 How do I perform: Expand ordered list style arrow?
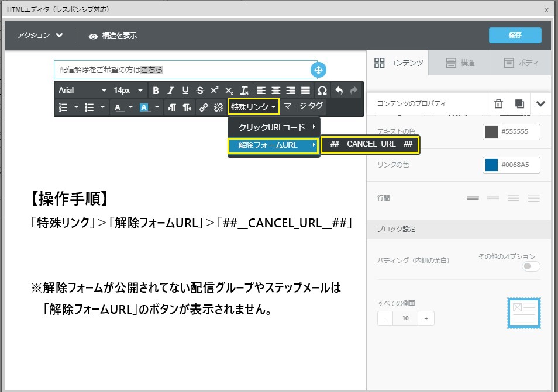[76, 107]
